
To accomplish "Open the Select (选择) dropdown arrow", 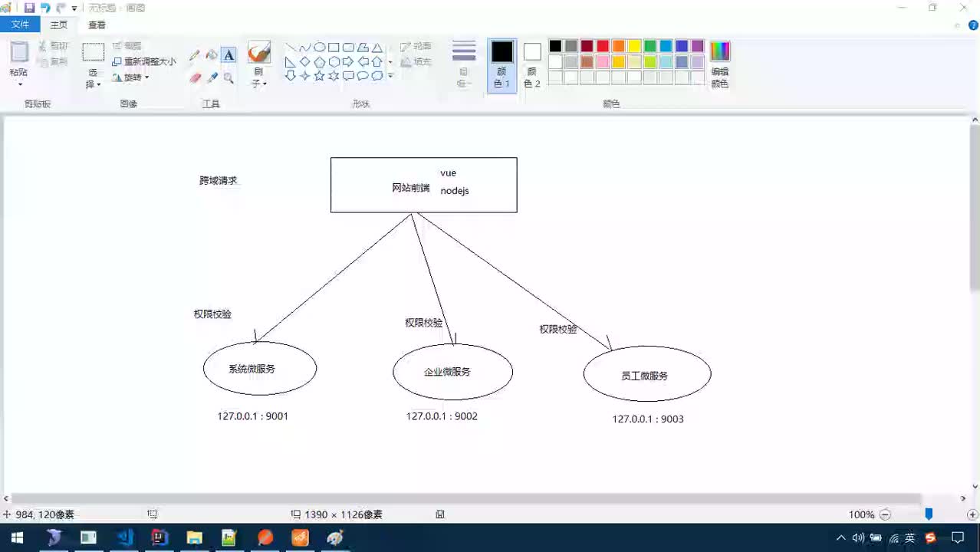I will click(x=98, y=85).
